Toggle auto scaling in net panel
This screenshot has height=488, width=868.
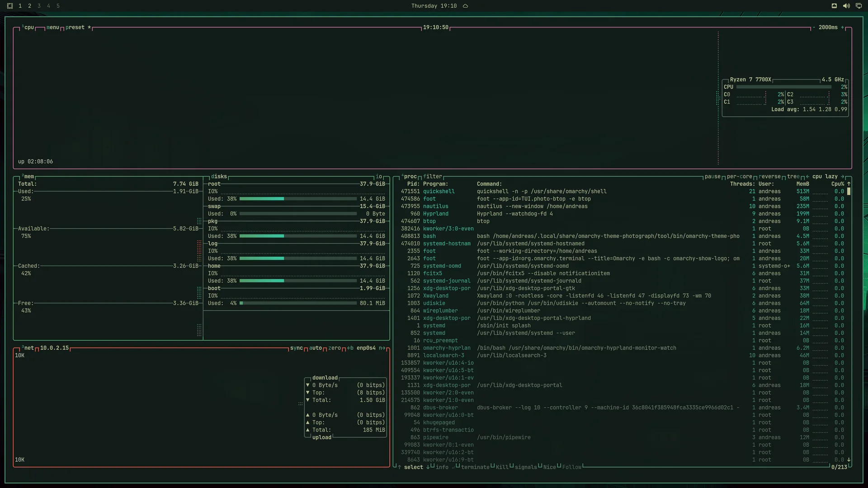(x=316, y=348)
